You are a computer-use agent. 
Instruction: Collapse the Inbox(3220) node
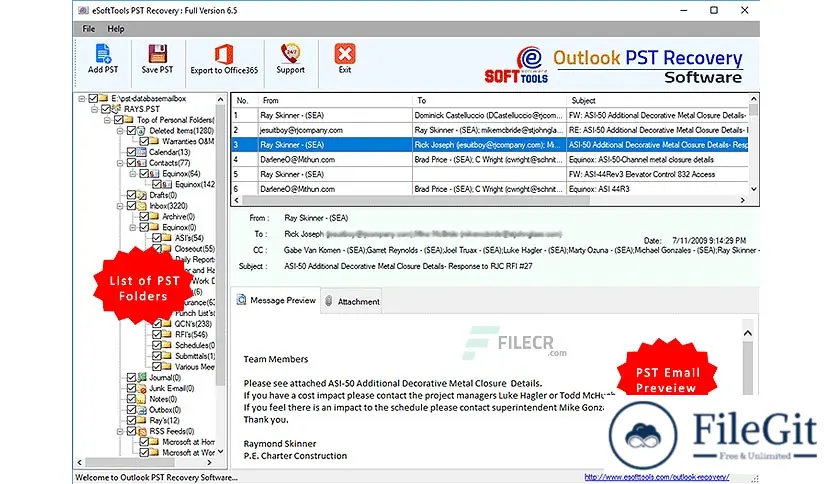pos(120,206)
